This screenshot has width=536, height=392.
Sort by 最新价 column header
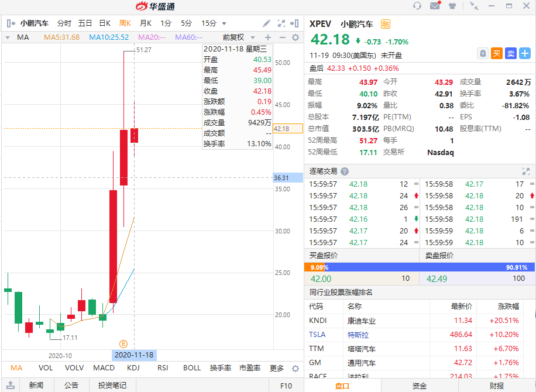tap(462, 306)
